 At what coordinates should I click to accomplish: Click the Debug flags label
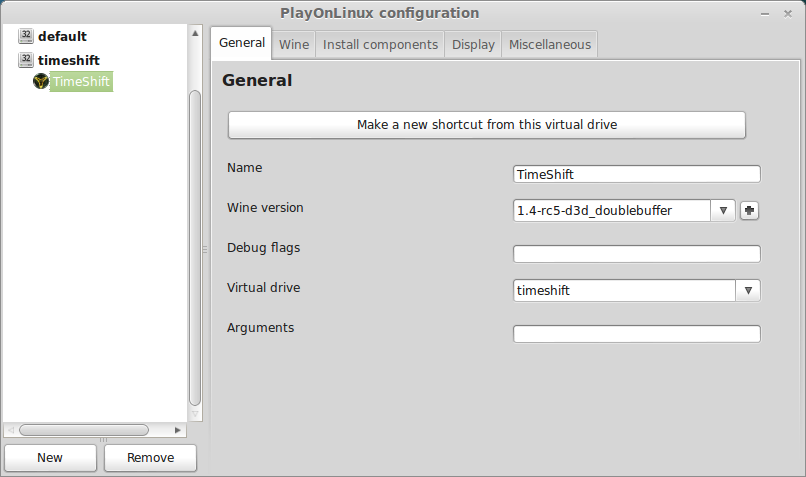(x=264, y=248)
